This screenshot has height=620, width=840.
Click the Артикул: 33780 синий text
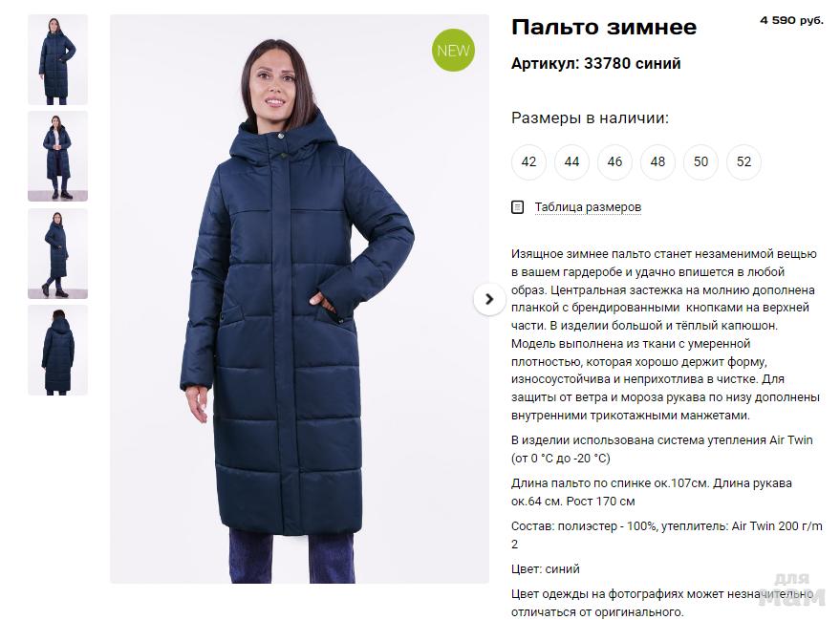[x=595, y=63]
